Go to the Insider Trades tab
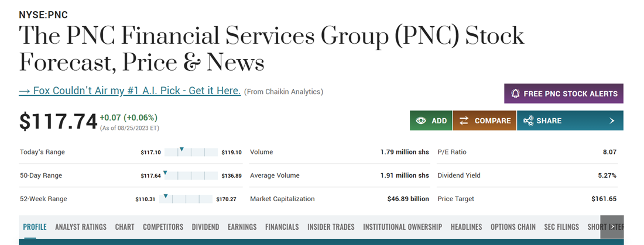644x245 pixels. [331, 227]
